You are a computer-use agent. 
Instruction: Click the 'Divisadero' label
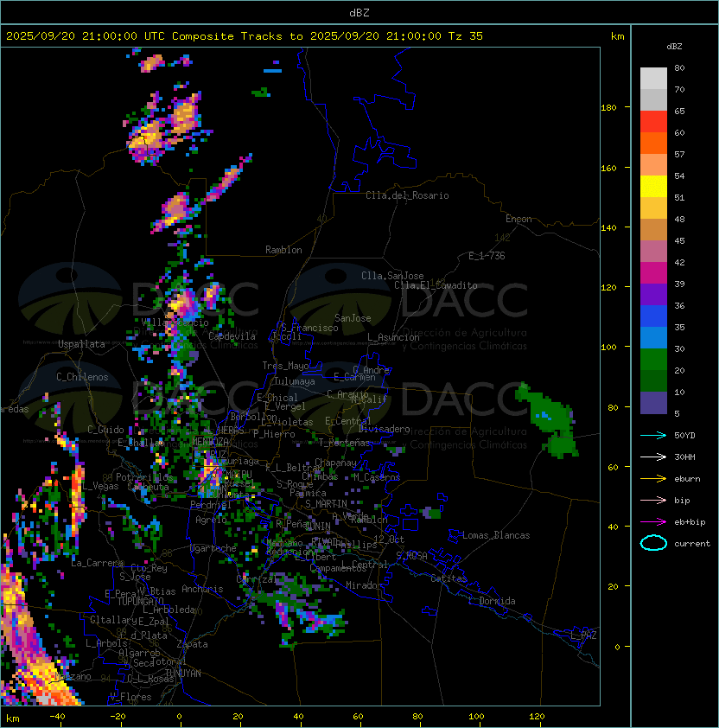[x=384, y=429]
